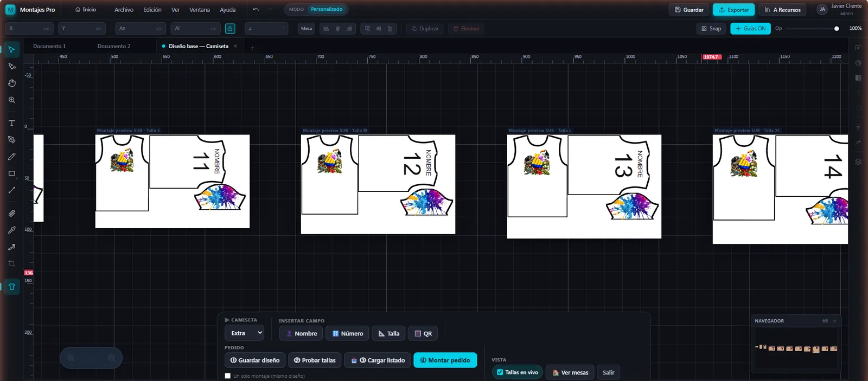Select the arrow selection tool
This screenshot has height=381, width=868.
pos(11,50)
